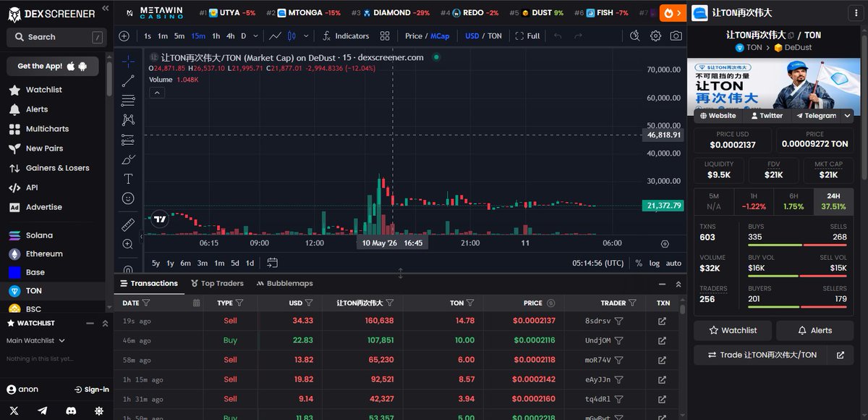
Task: Focus the Search input field
Action: click(56, 37)
